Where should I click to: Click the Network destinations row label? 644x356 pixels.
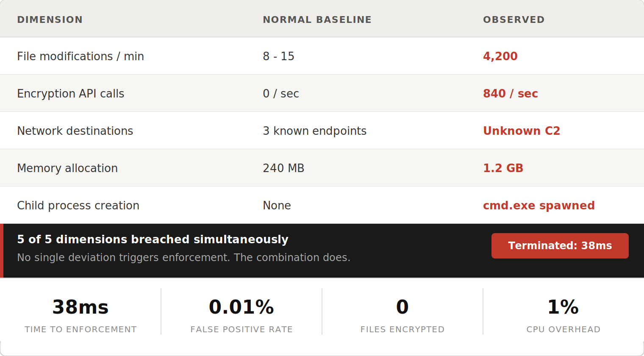pyautogui.click(x=75, y=131)
